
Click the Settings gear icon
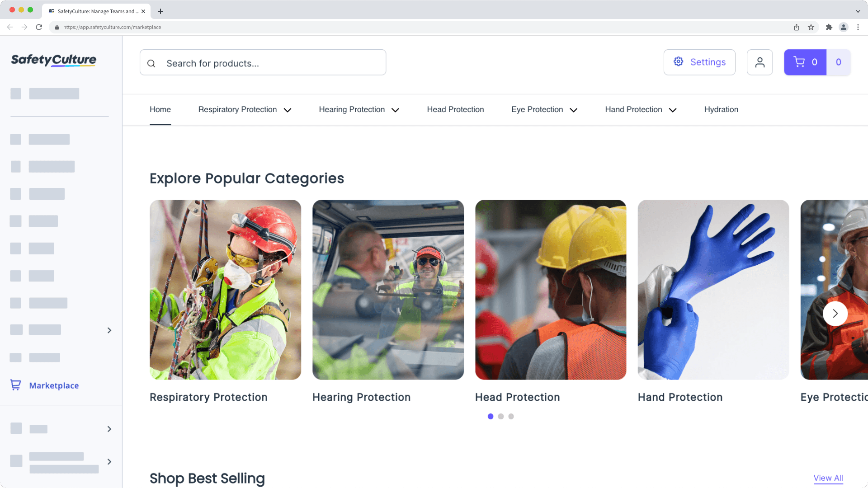click(x=679, y=62)
